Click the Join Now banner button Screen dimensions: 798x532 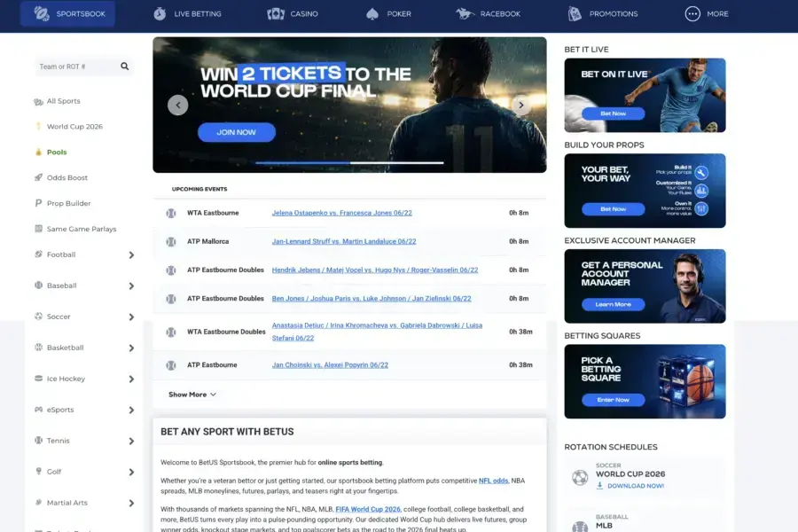(x=237, y=132)
